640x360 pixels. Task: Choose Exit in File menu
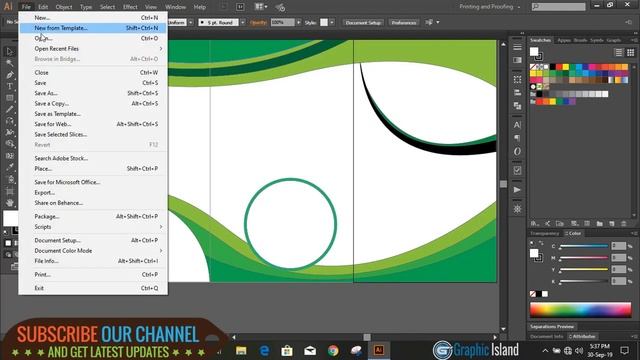pyautogui.click(x=93, y=288)
